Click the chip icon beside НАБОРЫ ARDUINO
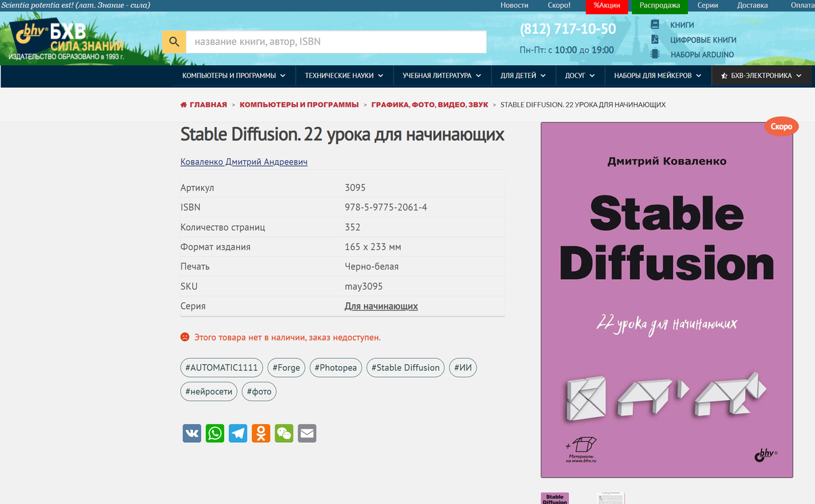This screenshot has width=815, height=504. coord(655,54)
